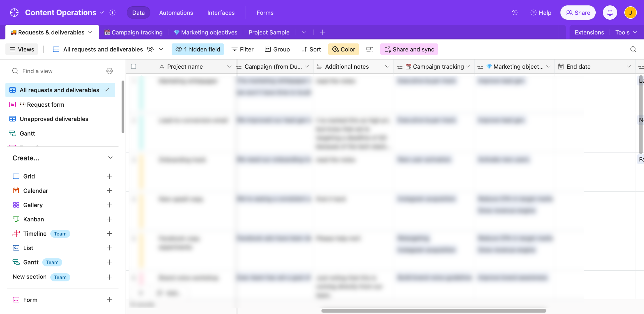
Task: Add a Kanban view
Action: [109, 219]
